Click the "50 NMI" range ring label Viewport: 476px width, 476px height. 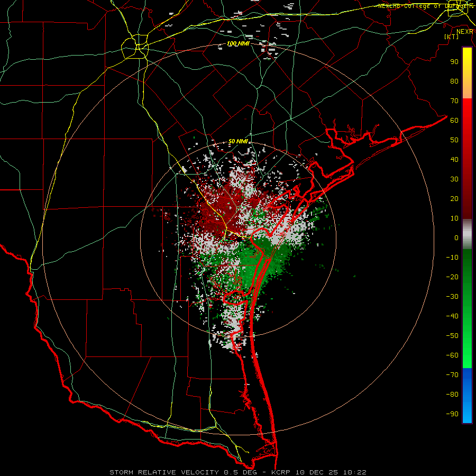pos(238,141)
